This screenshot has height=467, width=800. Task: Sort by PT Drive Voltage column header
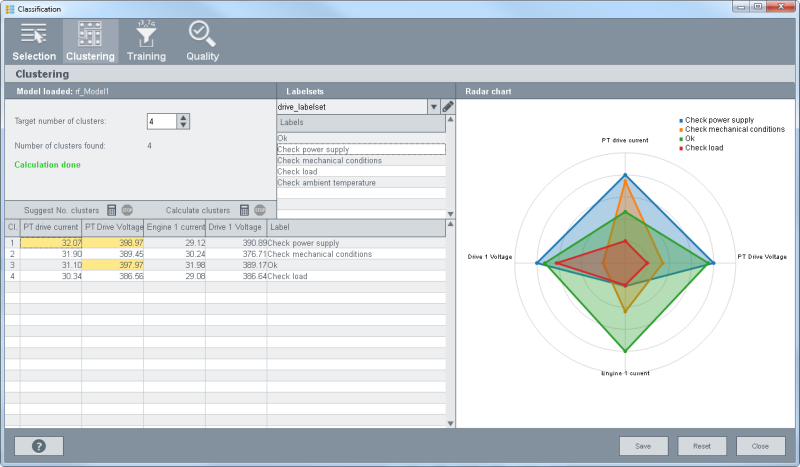(112, 228)
